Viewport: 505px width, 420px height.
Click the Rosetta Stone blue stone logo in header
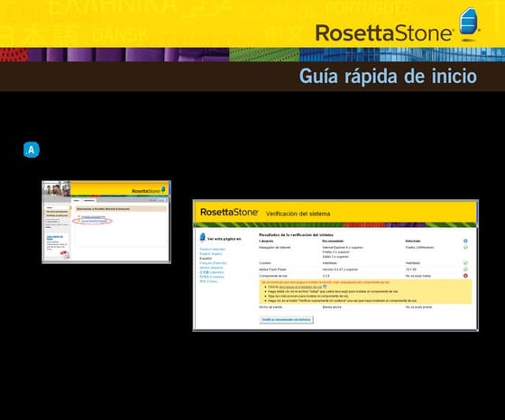469,23
